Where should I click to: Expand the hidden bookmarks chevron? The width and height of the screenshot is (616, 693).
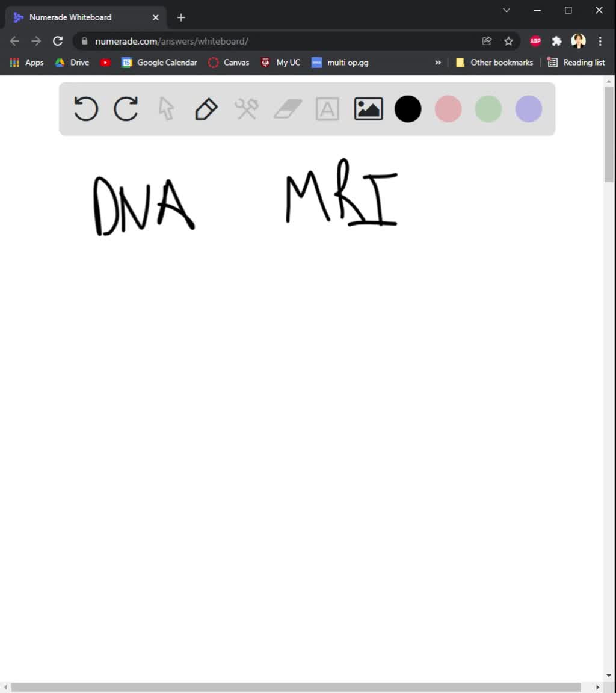tap(438, 62)
